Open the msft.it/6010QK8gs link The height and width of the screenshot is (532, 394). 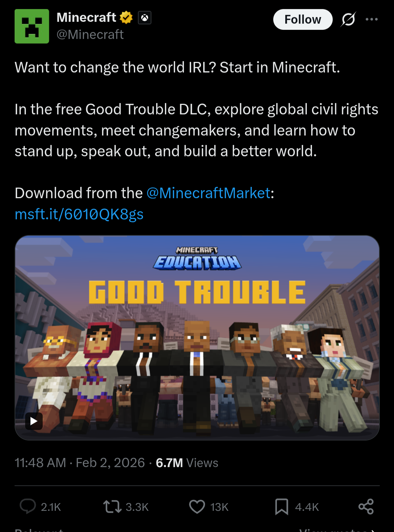pos(79,214)
